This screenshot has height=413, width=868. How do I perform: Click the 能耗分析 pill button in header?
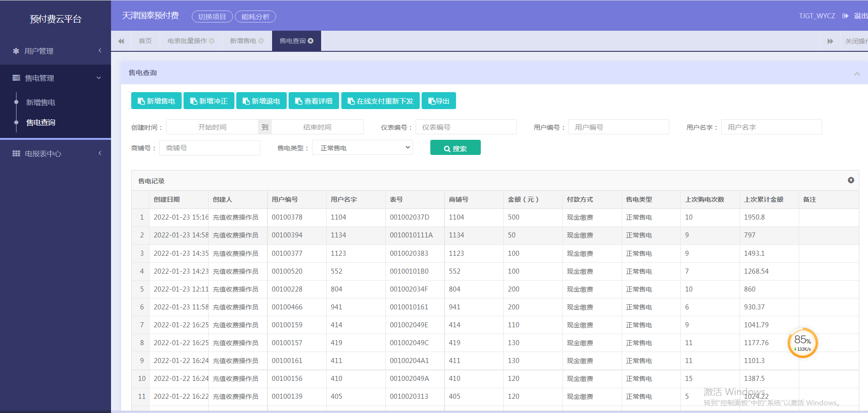pyautogui.click(x=256, y=17)
